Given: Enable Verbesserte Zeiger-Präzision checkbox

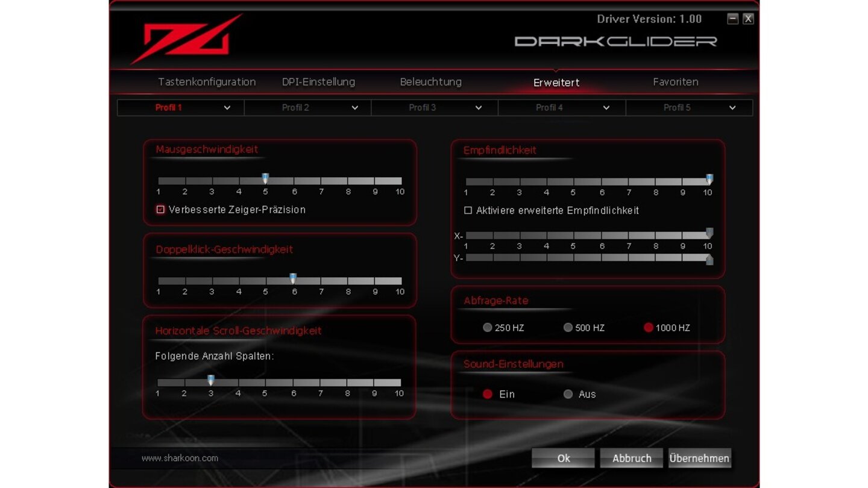Looking at the screenshot, I should coord(160,210).
